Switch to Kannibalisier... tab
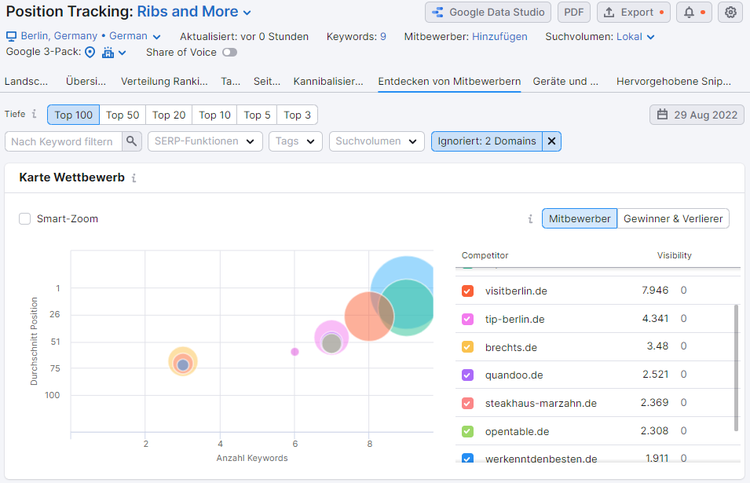 tap(328, 81)
